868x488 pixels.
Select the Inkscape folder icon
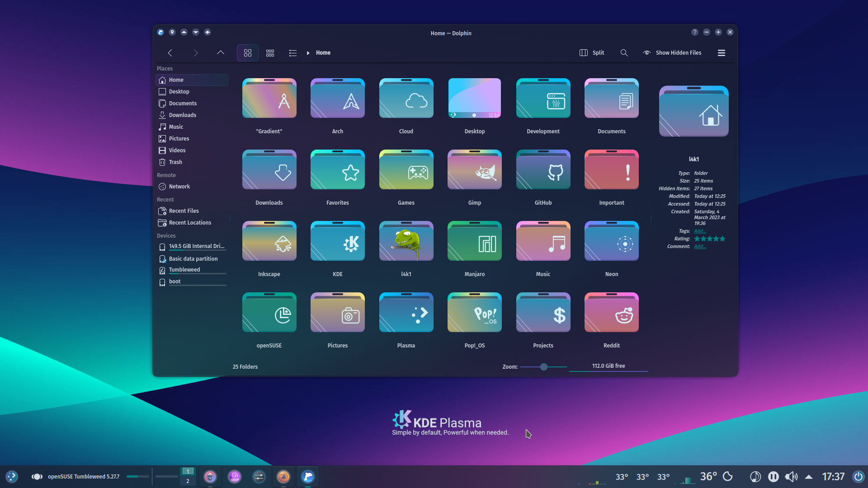pyautogui.click(x=269, y=241)
